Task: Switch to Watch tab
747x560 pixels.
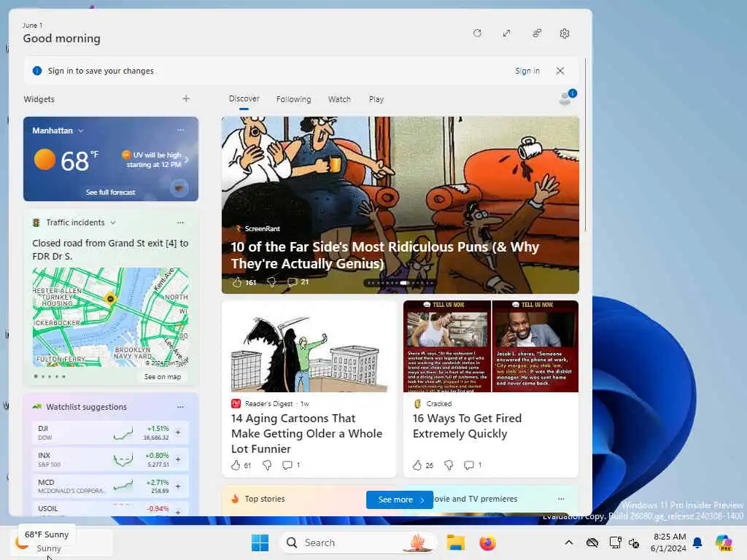Action: coord(339,99)
